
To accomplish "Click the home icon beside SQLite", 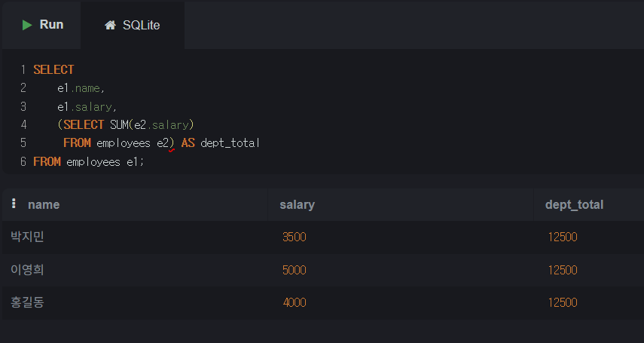I will tap(110, 25).
